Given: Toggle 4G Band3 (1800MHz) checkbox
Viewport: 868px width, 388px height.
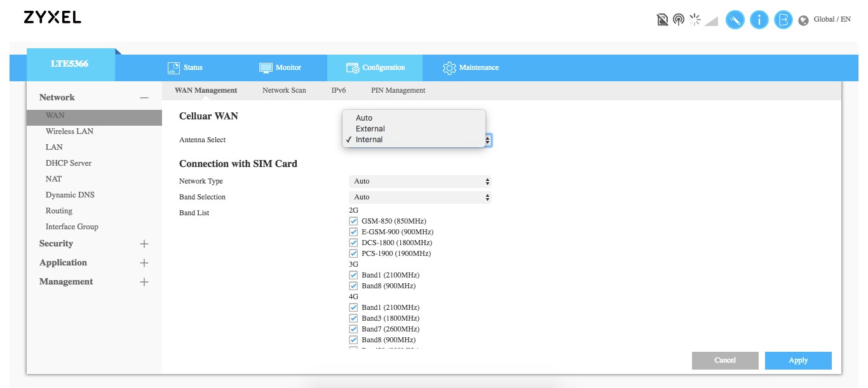Looking at the screenshot, I should pyautogui.click(x=353, y=318).
